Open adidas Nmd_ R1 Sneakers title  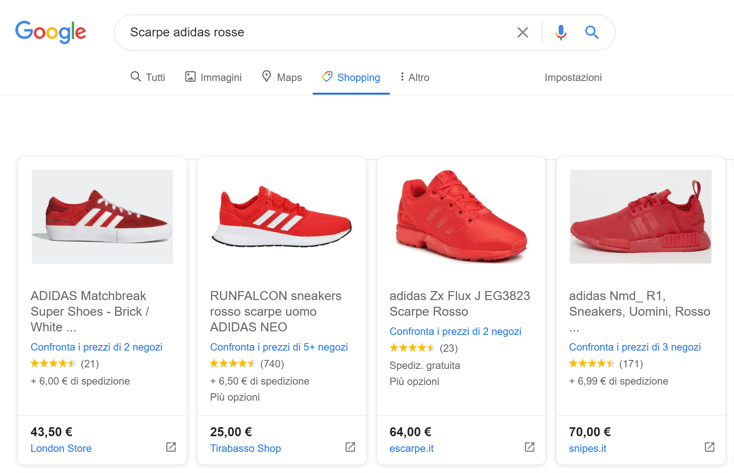(x=639, y=311)
